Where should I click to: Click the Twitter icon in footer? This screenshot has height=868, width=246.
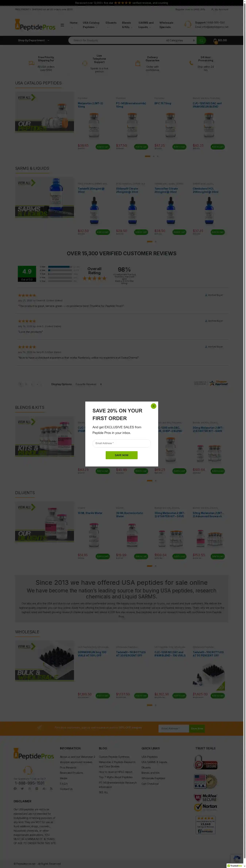coord(22,788)
